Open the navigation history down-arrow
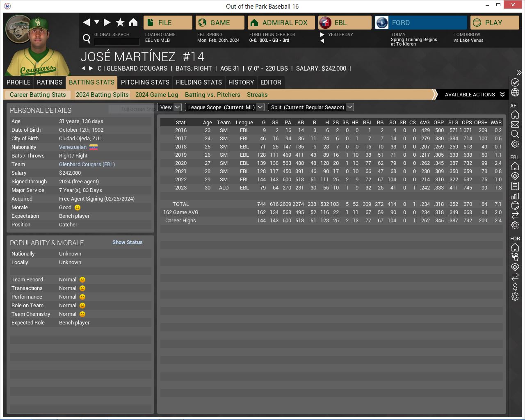The height and width of the screenshot is (420, 525). [97, 22]
